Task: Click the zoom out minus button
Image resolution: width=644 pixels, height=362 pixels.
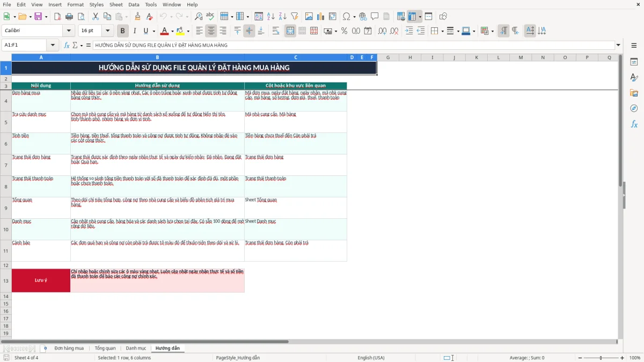Action: coord(579,358)
